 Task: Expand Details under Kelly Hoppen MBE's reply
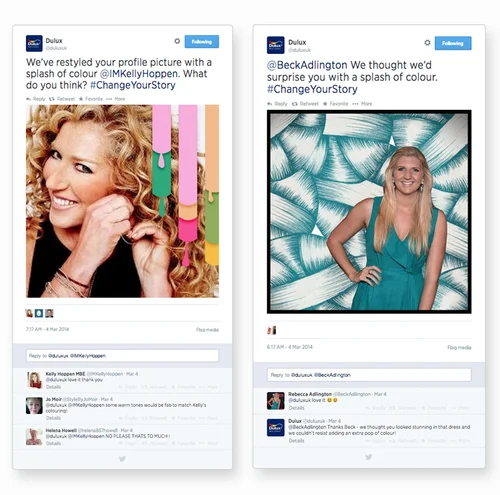pyautogui.click(x=53, y=387)
